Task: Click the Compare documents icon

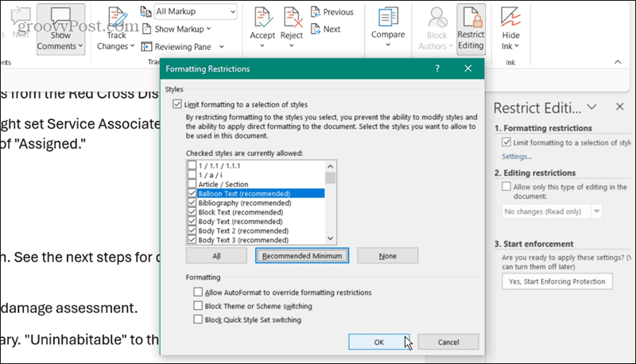Action: (388, 17)
